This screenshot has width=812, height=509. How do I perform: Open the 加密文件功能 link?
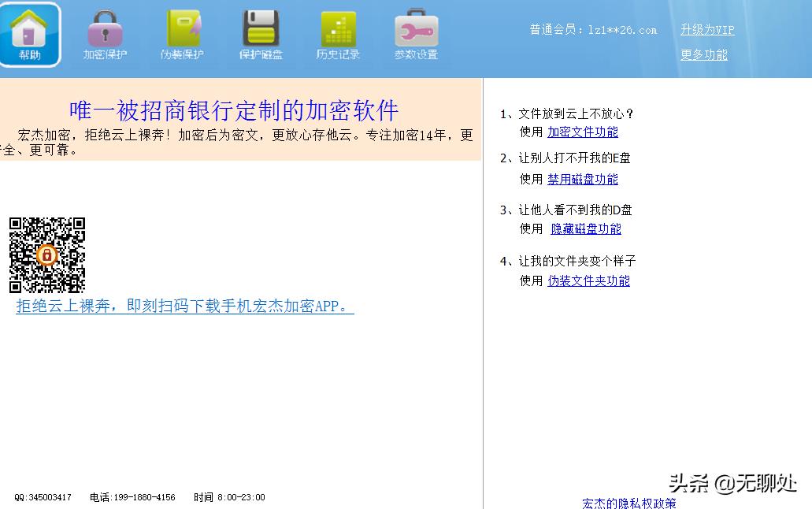pos(582,132)
